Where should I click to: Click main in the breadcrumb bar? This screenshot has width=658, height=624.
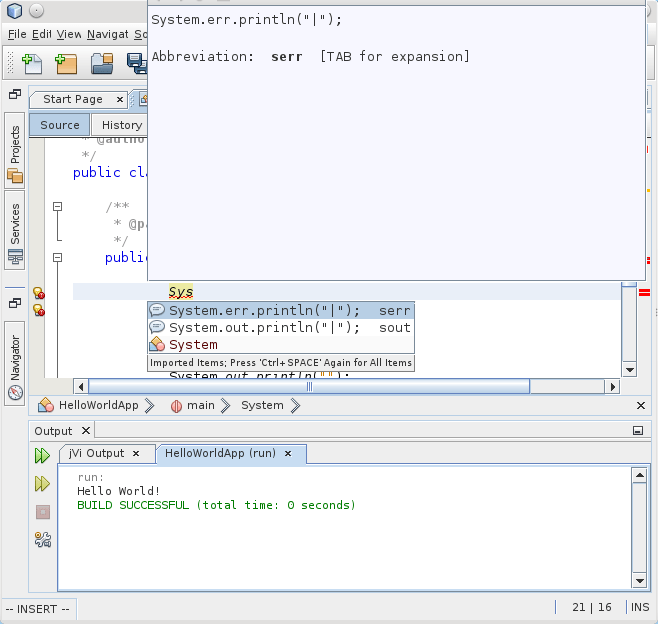(201, 405)
